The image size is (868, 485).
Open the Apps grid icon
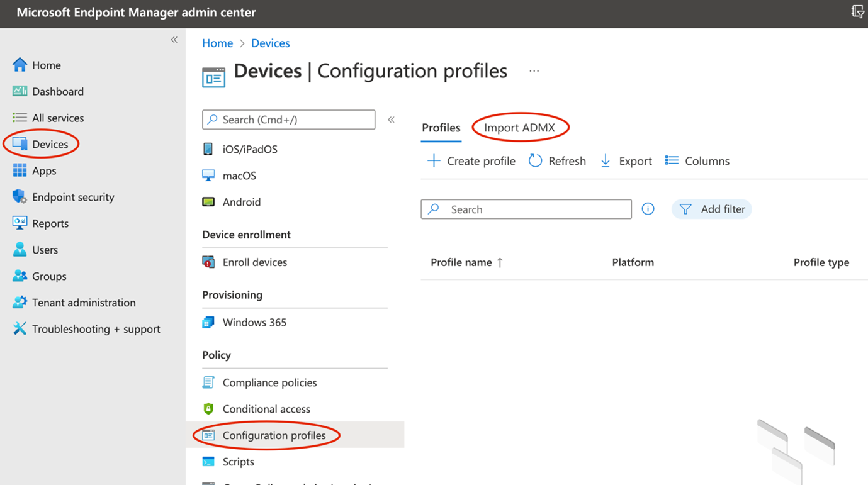pyautogui.click(x=20, y=170)
